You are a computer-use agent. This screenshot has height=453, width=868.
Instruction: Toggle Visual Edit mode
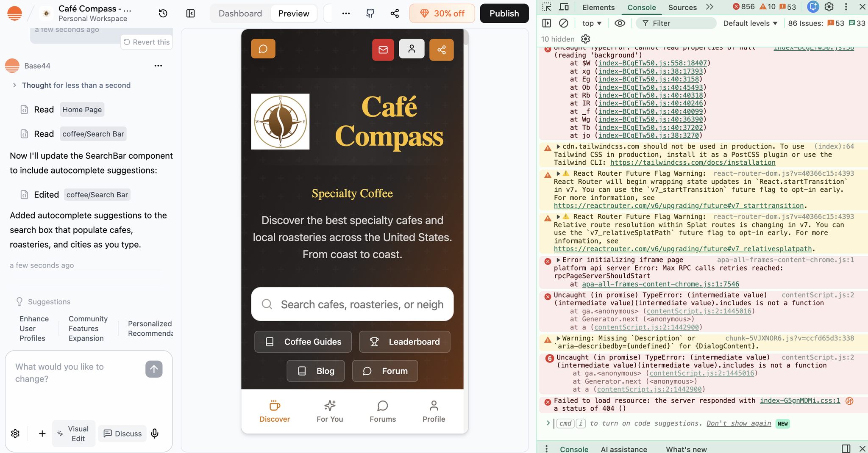tap(74, 434)
